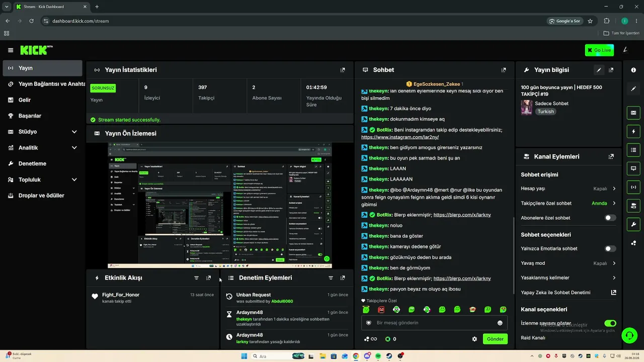Click the Ara taskbar search box
This screenshot has width=644, height=362.
coord(278,356)
